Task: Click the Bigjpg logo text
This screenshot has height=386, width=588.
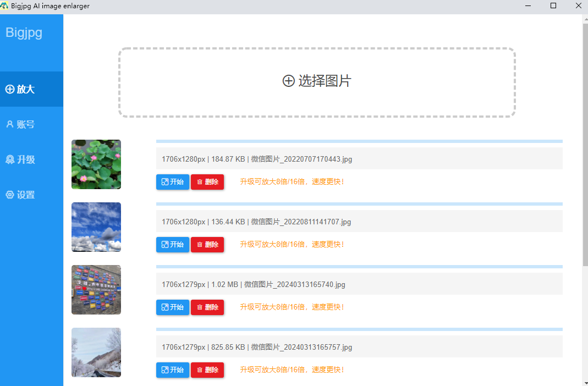Action: point(24,33)
